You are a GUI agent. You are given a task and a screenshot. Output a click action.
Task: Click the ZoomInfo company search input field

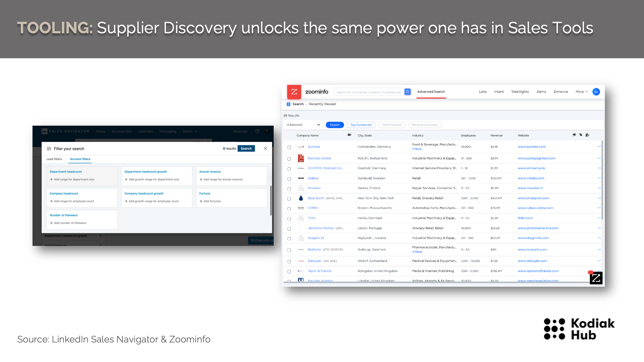point(369,92)
